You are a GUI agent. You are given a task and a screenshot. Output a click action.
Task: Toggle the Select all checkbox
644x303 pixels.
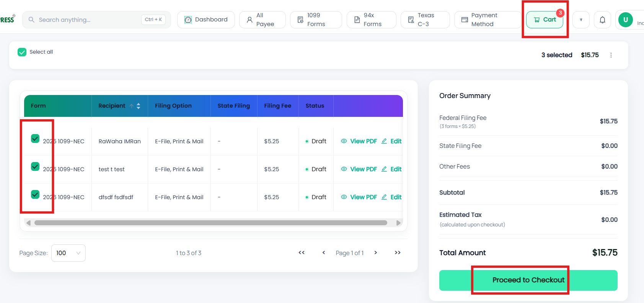point(22,52)
